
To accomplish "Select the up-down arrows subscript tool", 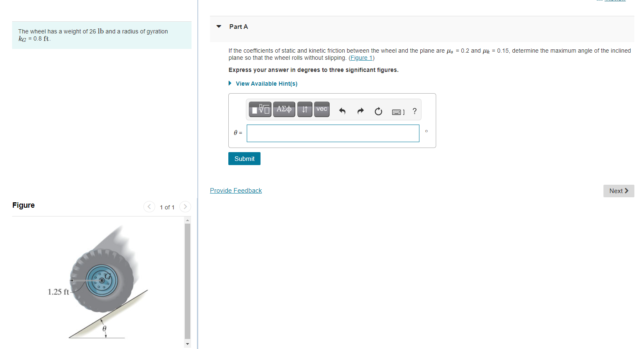I will click(x=305, y=110).
